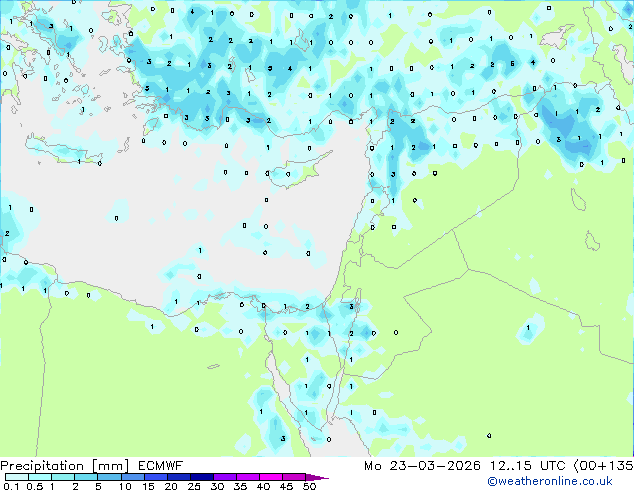
Task: Select the legend swatch between 5 and 10
Action: point(109,477)
